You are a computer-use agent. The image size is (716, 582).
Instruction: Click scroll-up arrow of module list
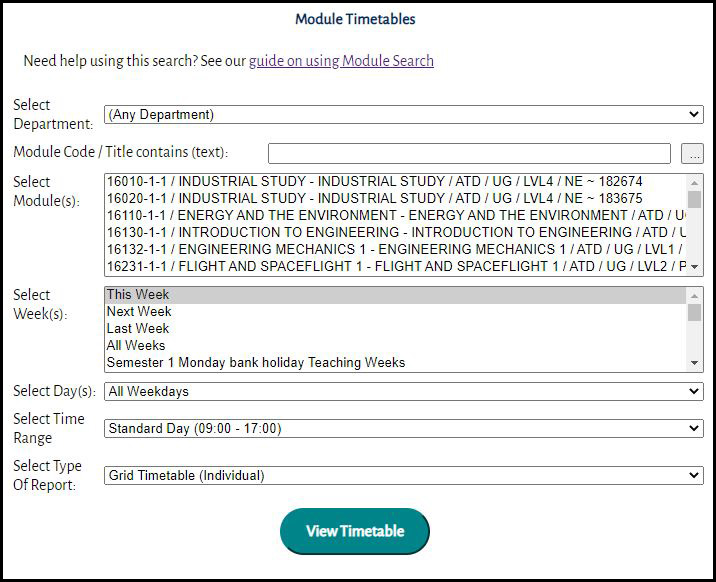point(695,182)
